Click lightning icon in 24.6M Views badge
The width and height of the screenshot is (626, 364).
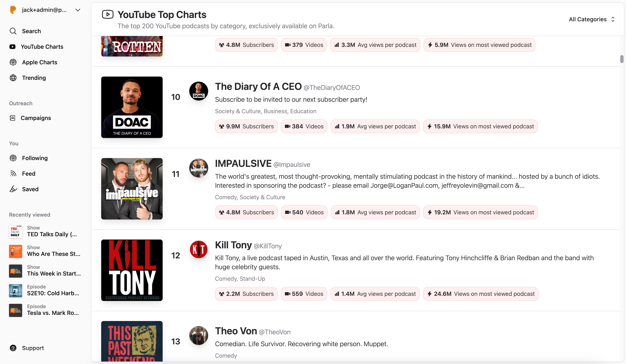(430, 294)
